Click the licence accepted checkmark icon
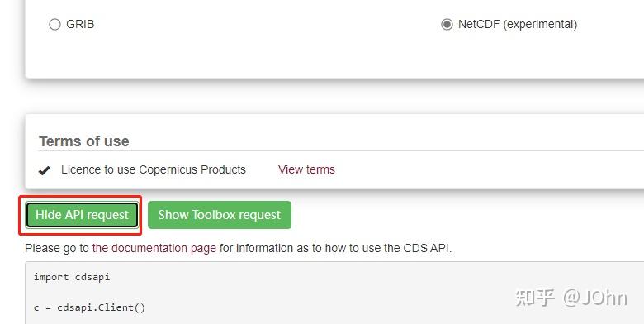Screen dimensions: 644x324 coord(45,170)
